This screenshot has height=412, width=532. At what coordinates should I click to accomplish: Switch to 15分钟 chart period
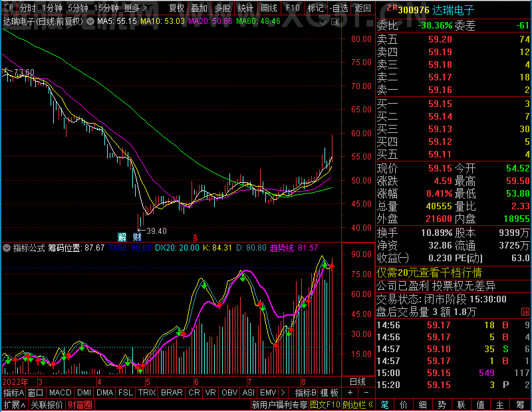pyautogui.click(x=106, y=8)
